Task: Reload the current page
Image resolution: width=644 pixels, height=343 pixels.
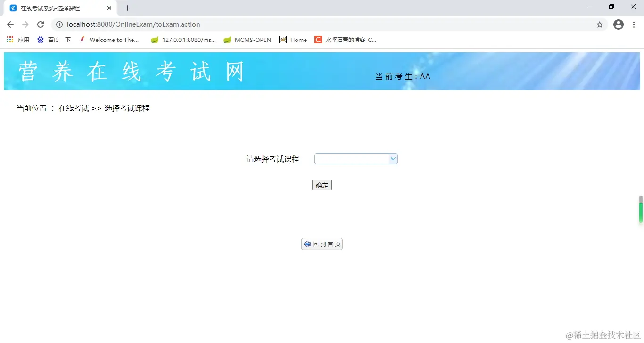Action: click(x=41, y=24)
